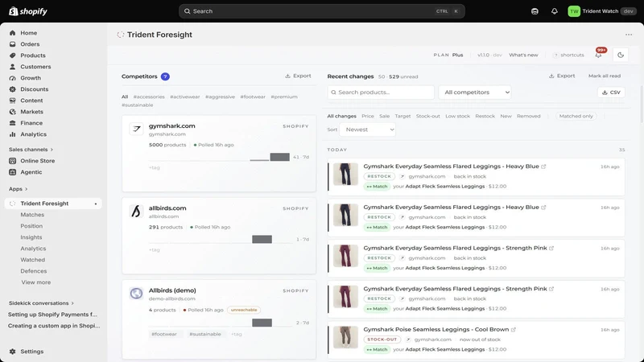Open the Agentic sales channel
The width and height of the screenshot is (644, 362).
[x=31, y=172]
